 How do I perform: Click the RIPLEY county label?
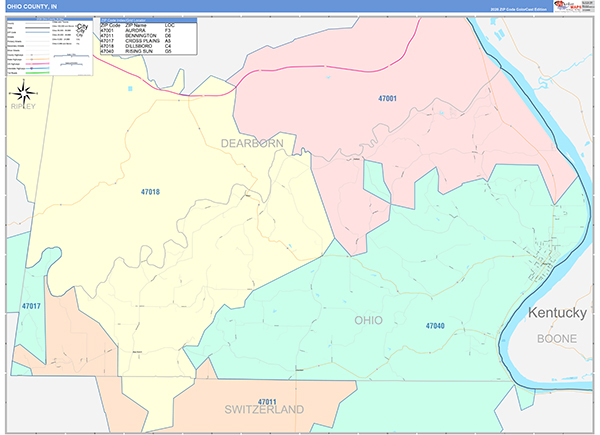(23, 106)
